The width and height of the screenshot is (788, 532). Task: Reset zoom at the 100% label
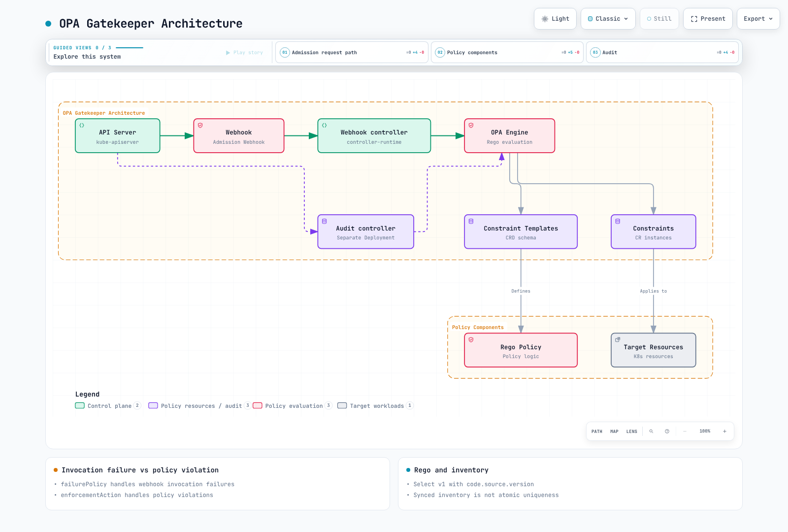pos(705,432)
